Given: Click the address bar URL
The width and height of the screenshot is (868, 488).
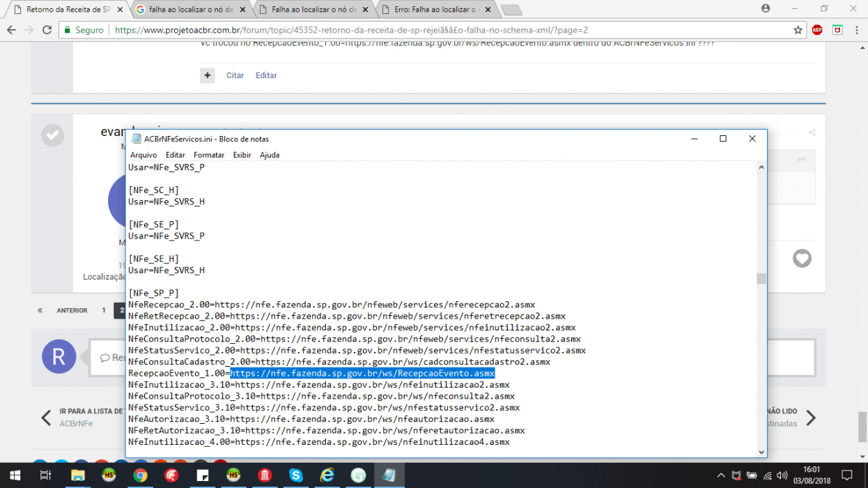Looking at the screenshot, I should [x=351, y=30].
